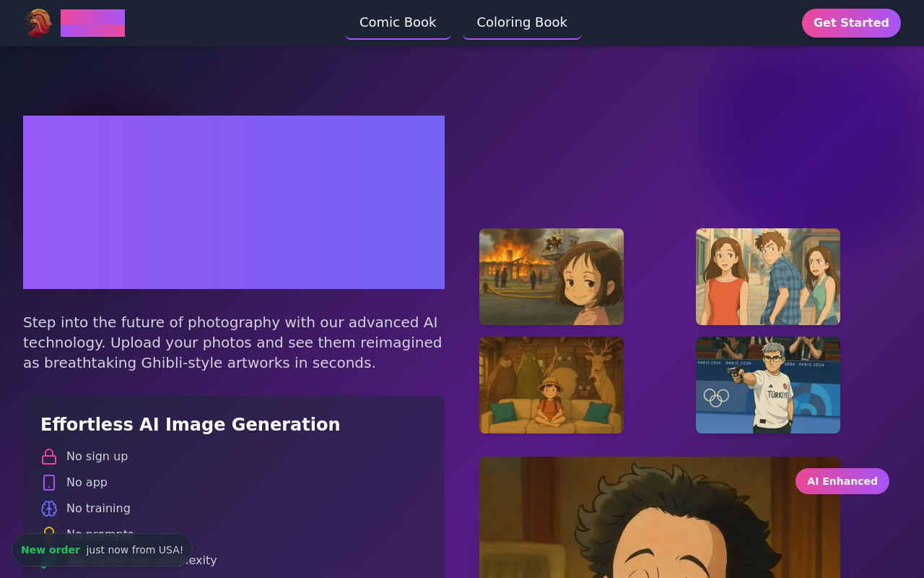Click the phone icon beside No app
Viewport: 924px width, 578px height.
point(49,483)
